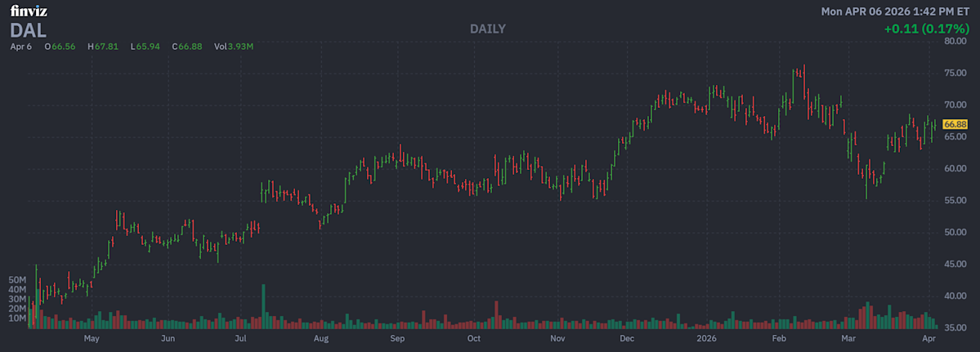
Task: Click the DAILY timeframe label
Action: [x=488, y=29]
